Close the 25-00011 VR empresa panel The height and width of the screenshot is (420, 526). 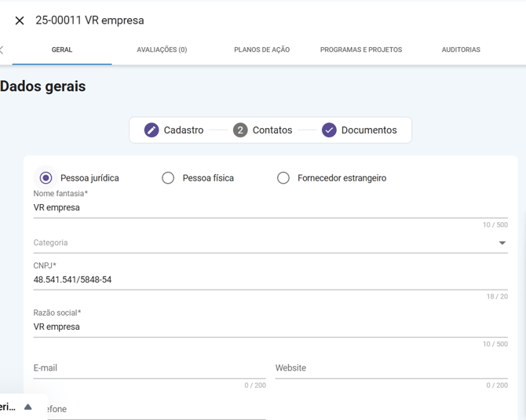click(20, 20)
